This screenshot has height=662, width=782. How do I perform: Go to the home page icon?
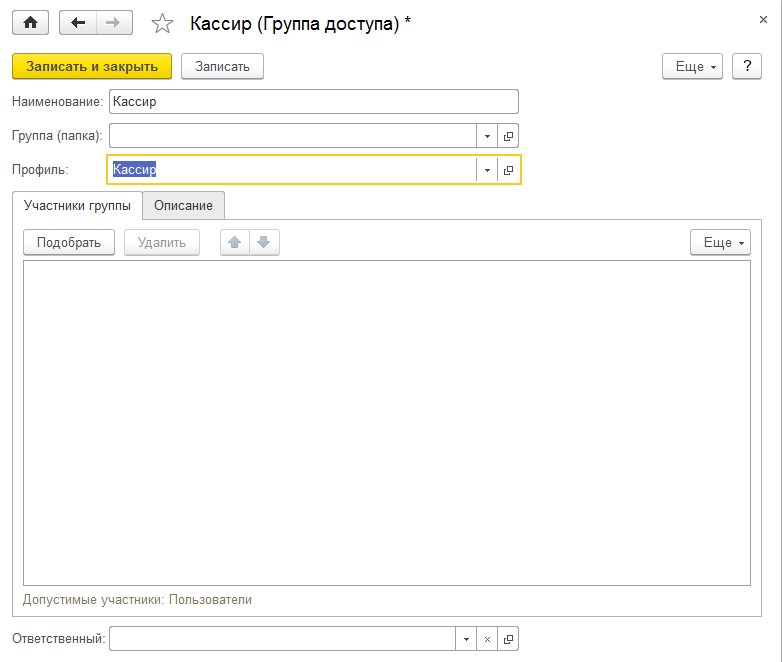coord(30,22)
